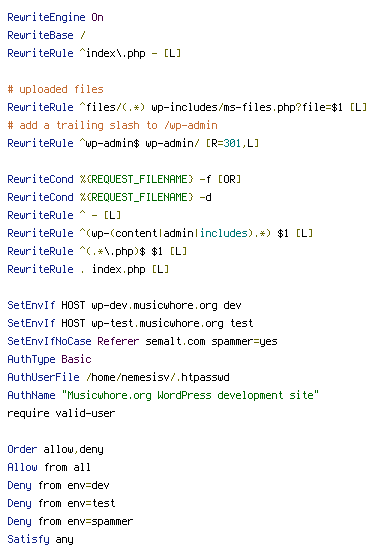Click the SetEnvIf HOST wp-test.musicwhore.org line

pyautogui.click(x=131, y=323)
